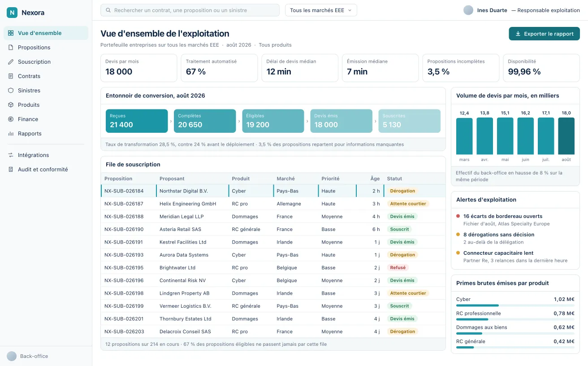Click the Nexora logo icon
The image size is (588, 366).
point(12,13)
